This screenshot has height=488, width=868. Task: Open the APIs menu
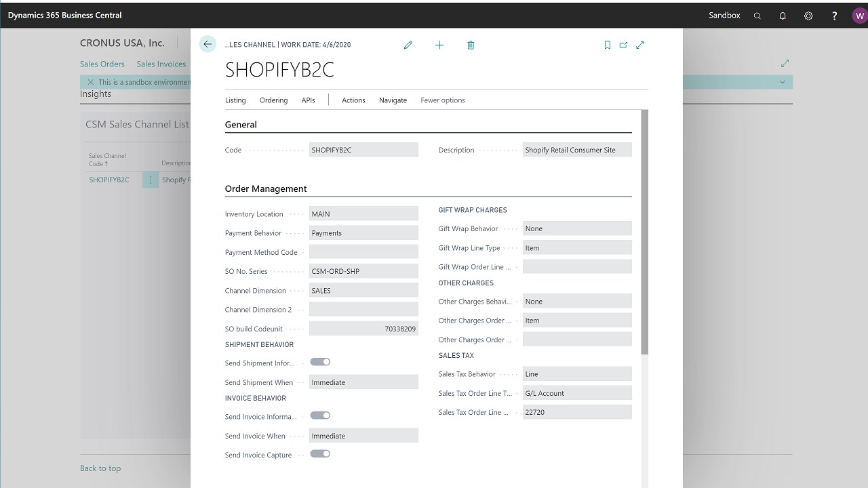(x=308, y=100)
